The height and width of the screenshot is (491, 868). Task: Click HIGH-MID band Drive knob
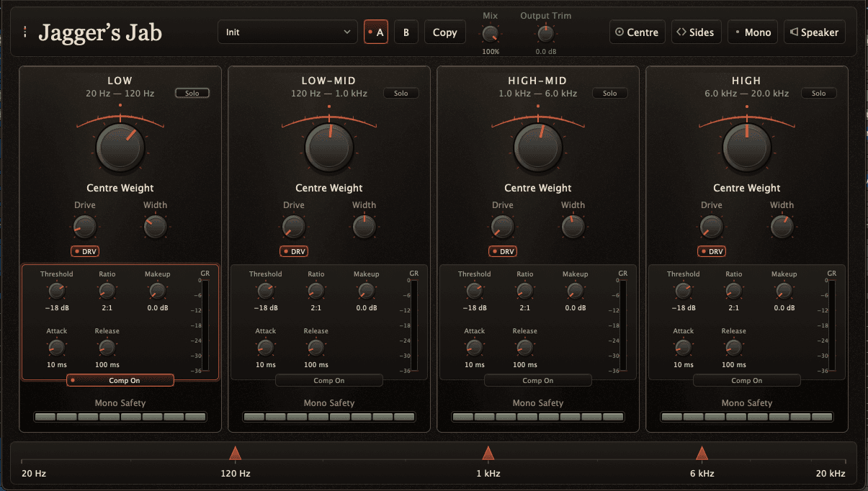503,228
